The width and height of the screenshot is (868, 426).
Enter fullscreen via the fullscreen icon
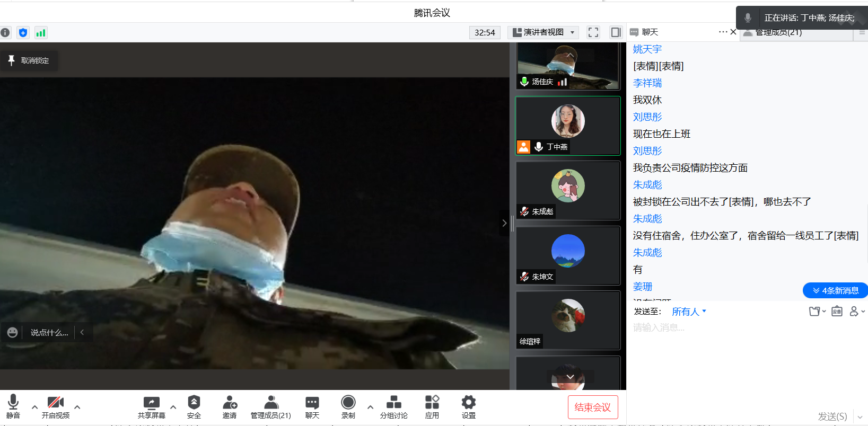tap(593, 32)
